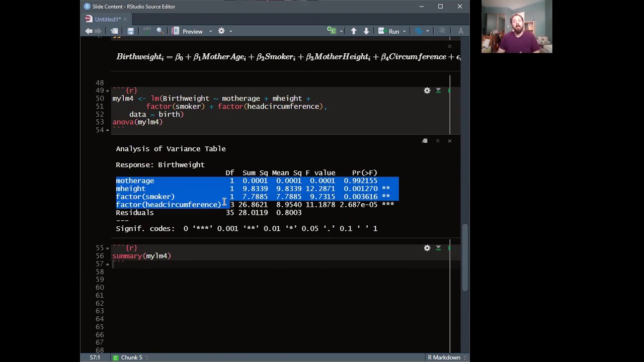Click the Residuals row in ANOVA table

[x=209, y=213]
